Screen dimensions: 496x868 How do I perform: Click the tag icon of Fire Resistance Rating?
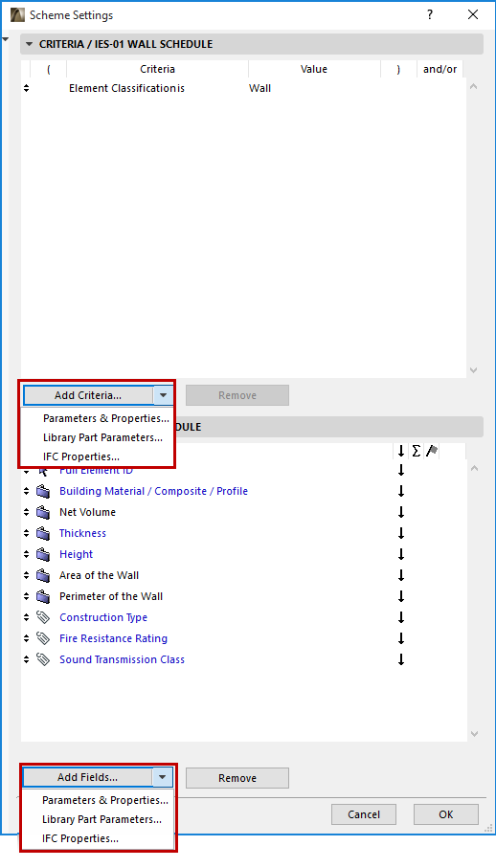tap(43, 638)
